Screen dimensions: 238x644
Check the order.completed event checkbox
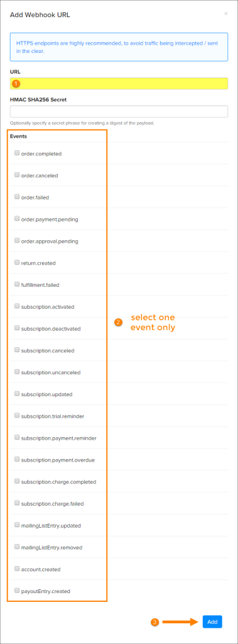point(17,153)
